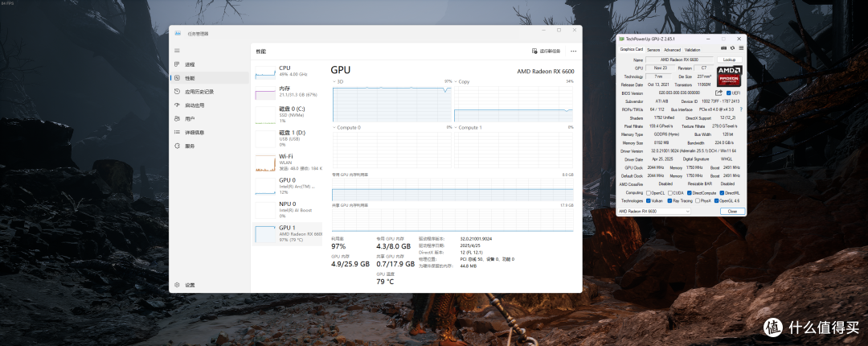The width and height of the screenshot is (868, 346).
Task: Select NPU 0 Intel AI Boost entry
Action: tap(287, 209)
